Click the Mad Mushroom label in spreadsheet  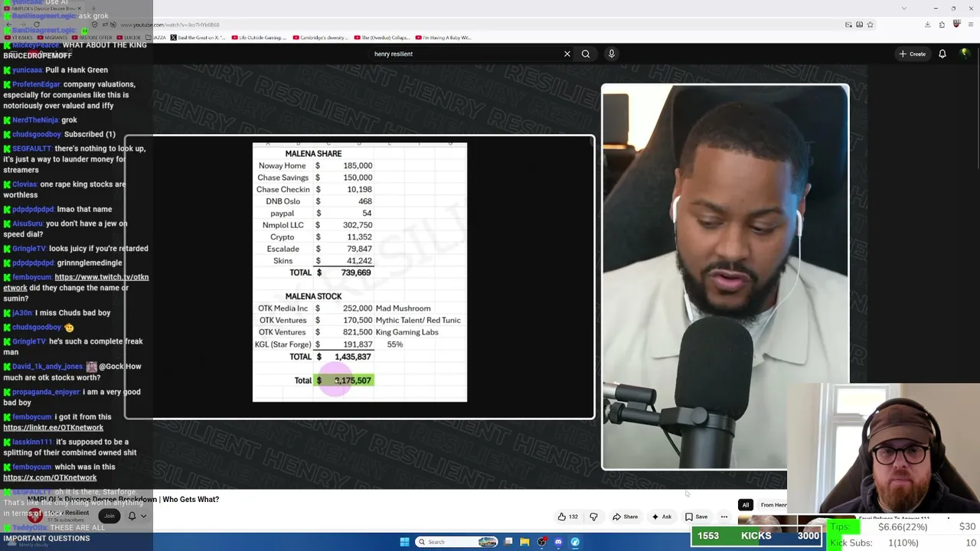403,308
